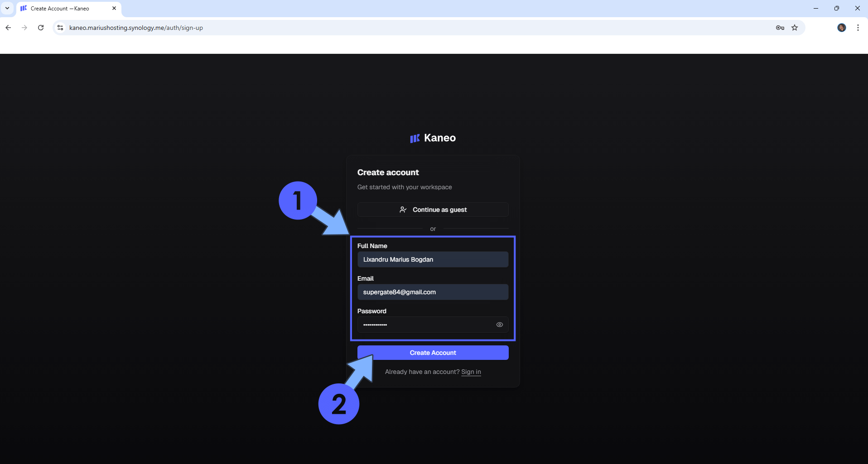This screenshot has width=868, height=464.
Task: Reload the page
Action: pyautogui.click(x=40, y=28)
